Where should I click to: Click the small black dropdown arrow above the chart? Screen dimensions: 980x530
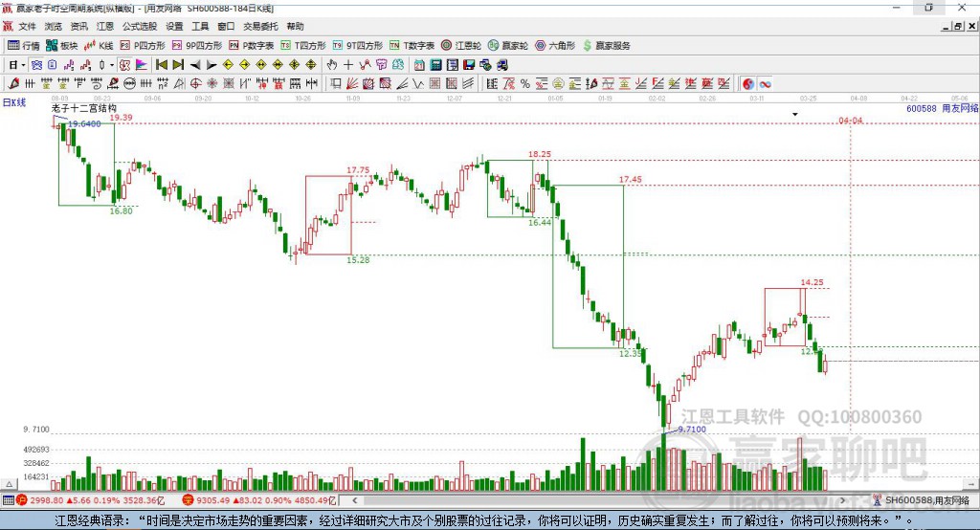coord(795,115)
